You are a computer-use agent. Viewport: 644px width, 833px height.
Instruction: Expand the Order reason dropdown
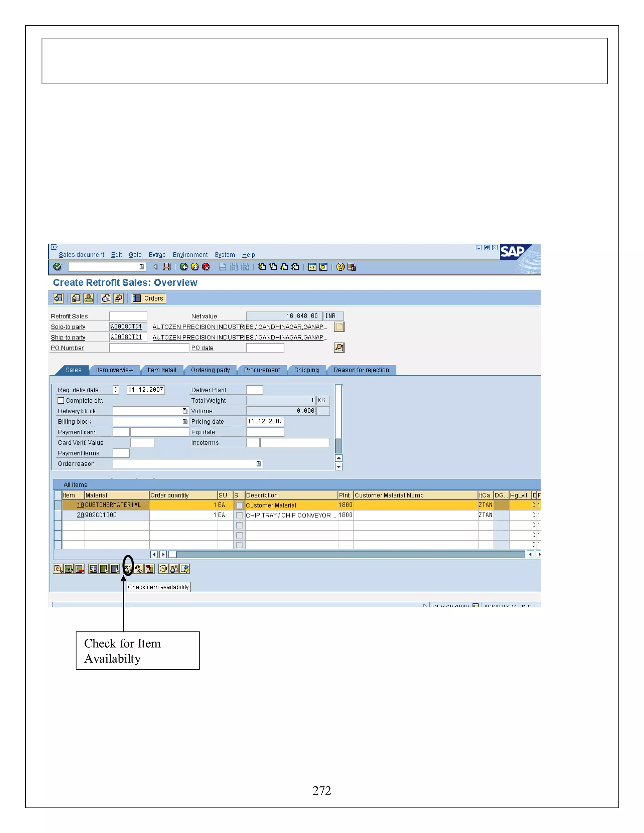[x=259, y=464]
